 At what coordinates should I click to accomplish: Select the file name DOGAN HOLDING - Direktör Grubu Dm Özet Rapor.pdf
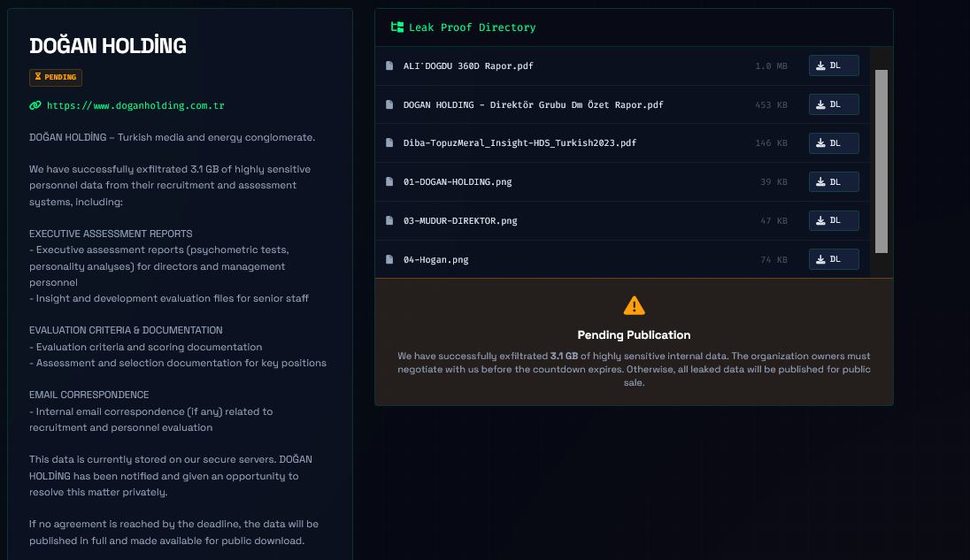534,105
